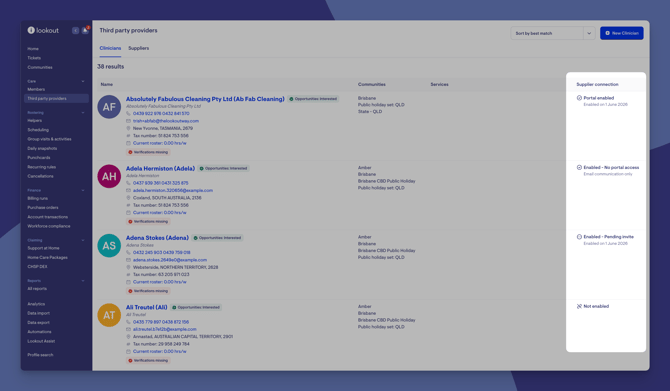Open Absolutely Fabulous Cleaning Pty Ltd profile link
The width and height of the screenshot is (670, 391).
point(205,99)
